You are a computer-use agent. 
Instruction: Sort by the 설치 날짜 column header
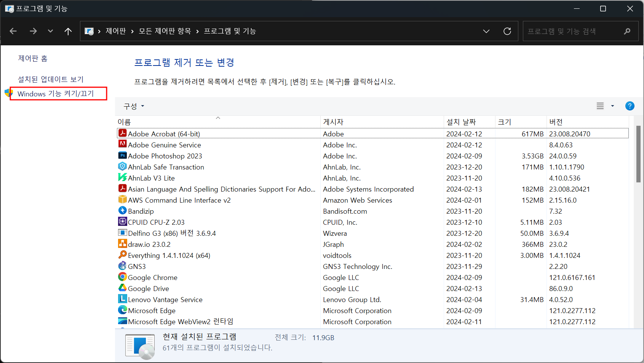tap(470, 122)
